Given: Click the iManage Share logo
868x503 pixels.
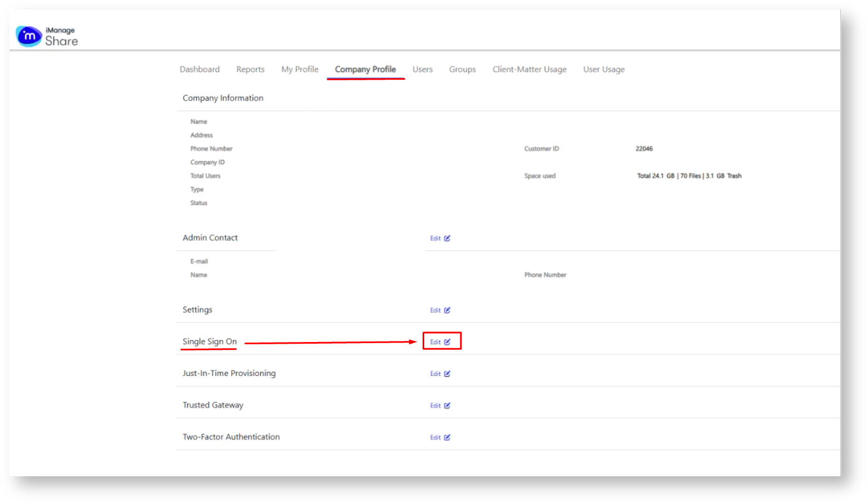Looking at the screenshot, I should tap(47, 36).
